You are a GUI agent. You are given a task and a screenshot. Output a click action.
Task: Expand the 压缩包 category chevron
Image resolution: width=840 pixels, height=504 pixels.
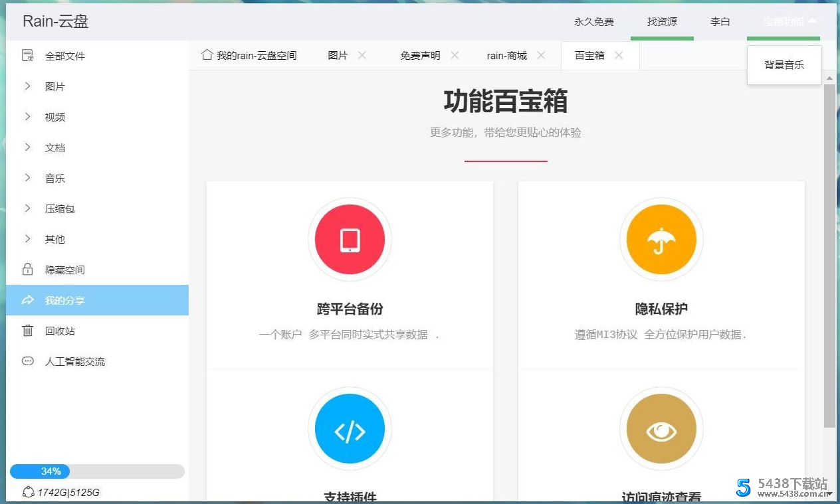27,209
